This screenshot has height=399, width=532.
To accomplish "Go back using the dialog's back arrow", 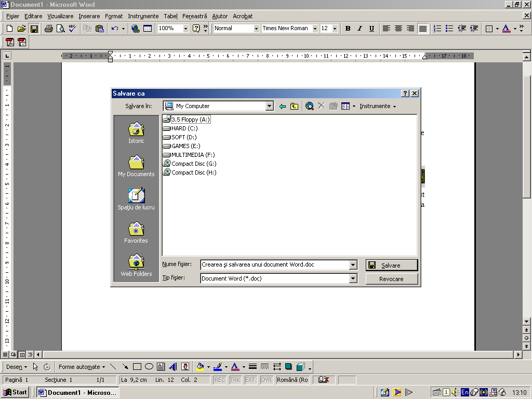I will tap(282, 106).
